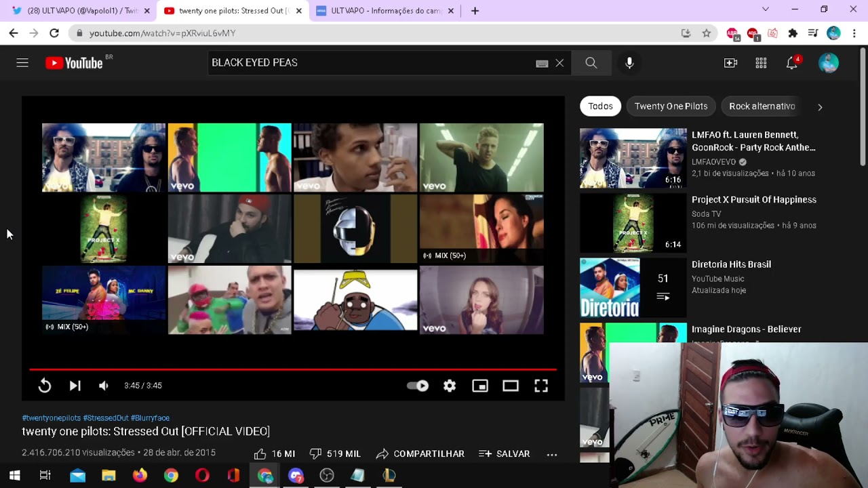Select the Daft Punk helmet endscreen thumbnail
The height and width of the screenshot is (488, 868).
click(x=355, y=228)
